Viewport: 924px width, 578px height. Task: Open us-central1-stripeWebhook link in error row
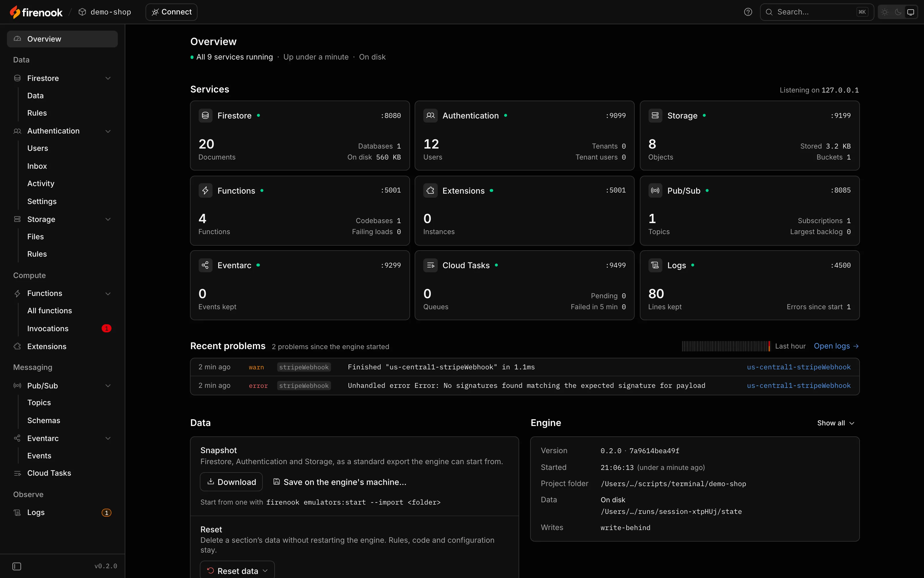pos(799,386)
